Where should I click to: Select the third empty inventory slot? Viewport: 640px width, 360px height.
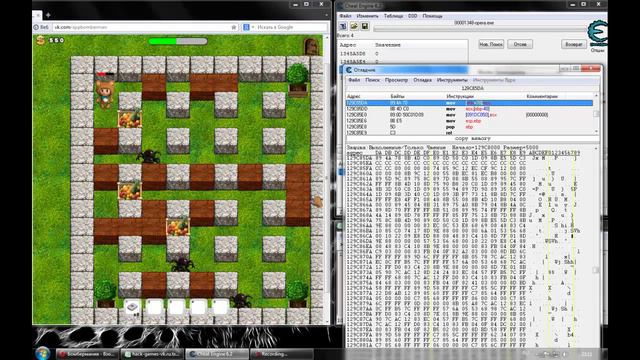(x=176, y=307)
